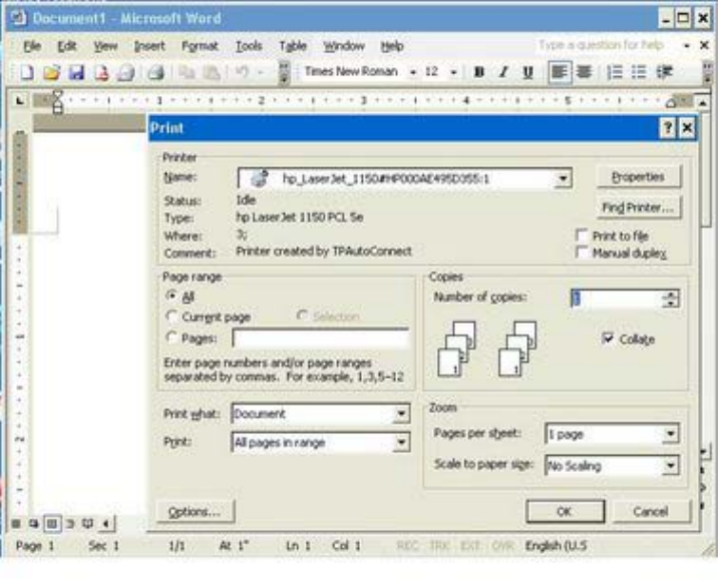This screenshot has width=718, height=588.
Task: Select Center alignment
Action: 584,72
